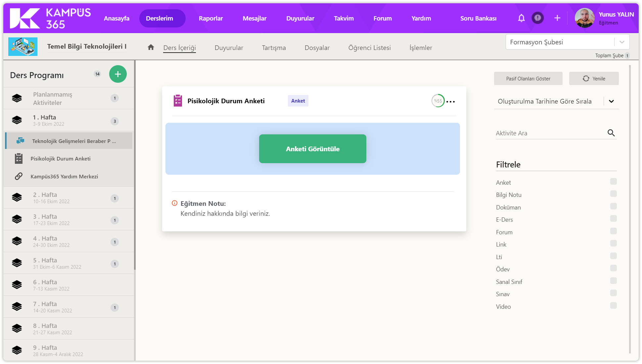Switch to Öğrenci Listesi tab

[369, 48]
